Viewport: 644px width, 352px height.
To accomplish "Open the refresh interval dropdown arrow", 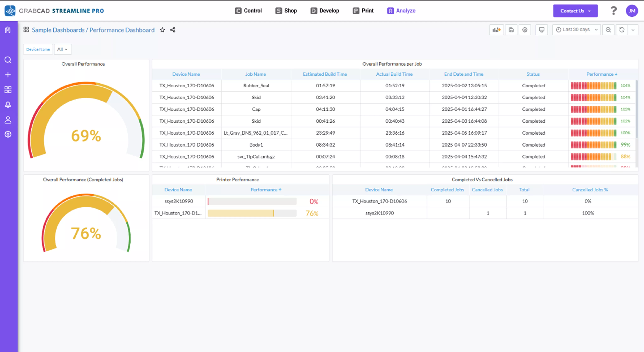I will click(x=633, y=30).
